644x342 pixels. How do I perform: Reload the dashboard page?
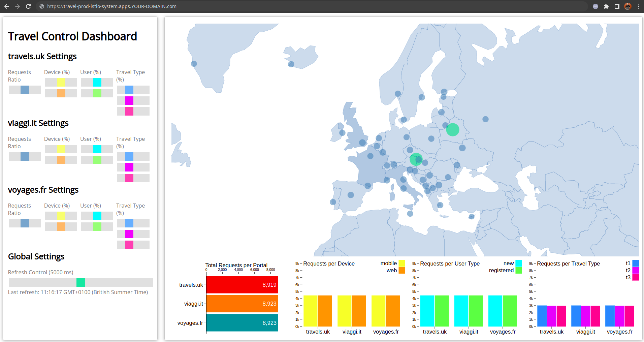28,6
